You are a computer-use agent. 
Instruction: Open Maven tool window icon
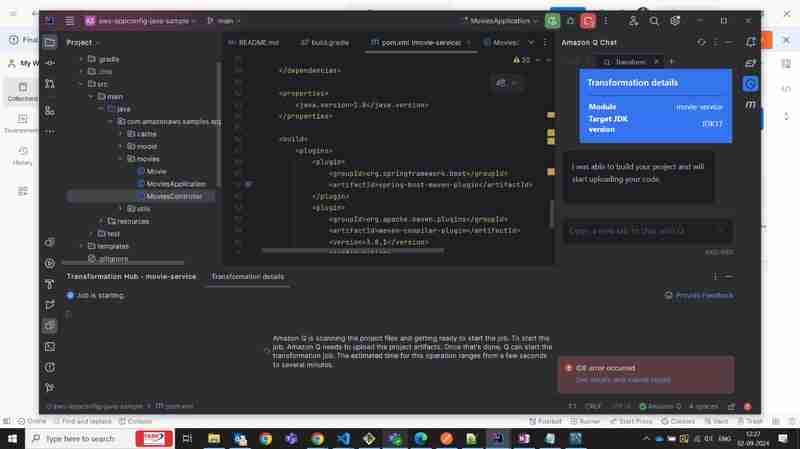751,105
